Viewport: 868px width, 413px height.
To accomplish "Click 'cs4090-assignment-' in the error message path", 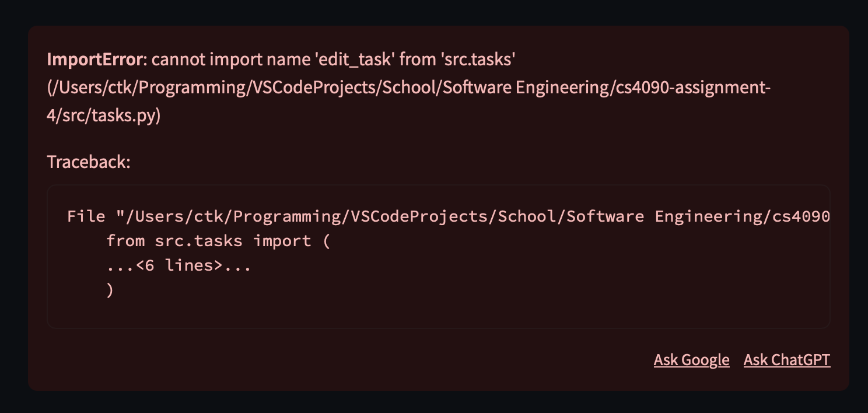I will coord(694,87).
